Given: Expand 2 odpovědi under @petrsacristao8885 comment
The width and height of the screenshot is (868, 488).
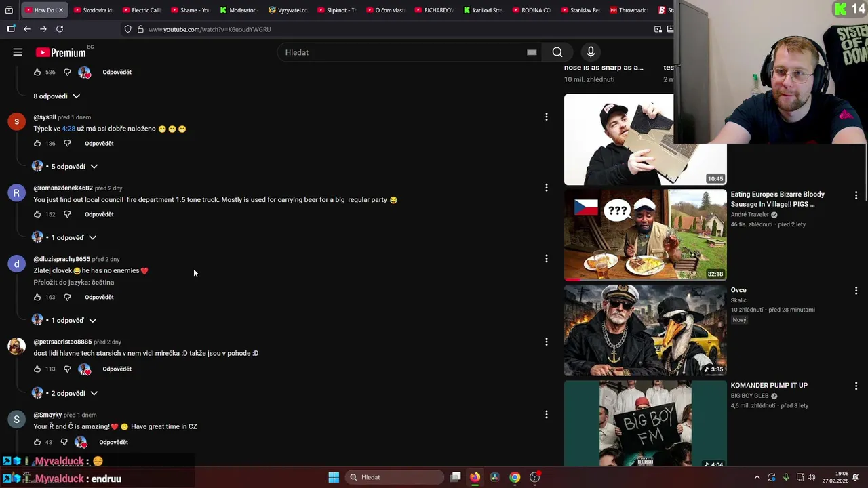Looking at the screenshot, I should pyautogui.click(x=65, y=393).
